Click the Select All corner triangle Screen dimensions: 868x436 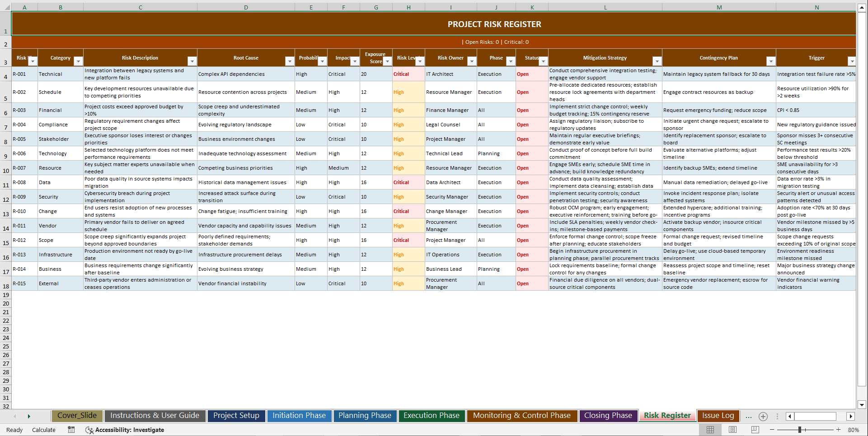click(x=5, y=7)
